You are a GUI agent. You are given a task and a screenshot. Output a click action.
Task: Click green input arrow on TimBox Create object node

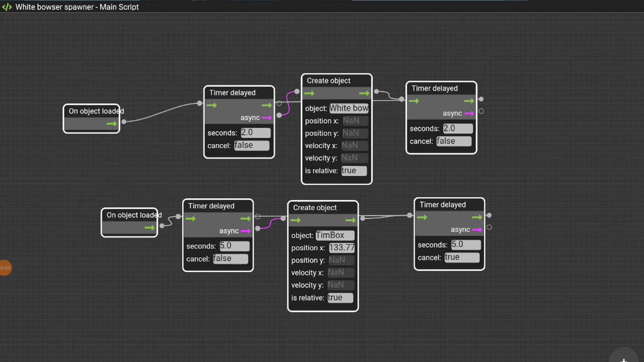click(x=296, y=220)
